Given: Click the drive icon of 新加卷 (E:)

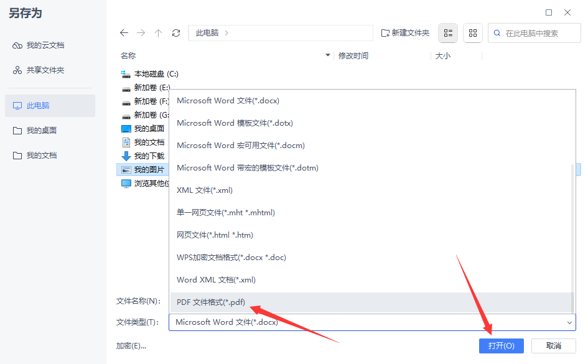Looking at the screenshot, I should (126, 88).
